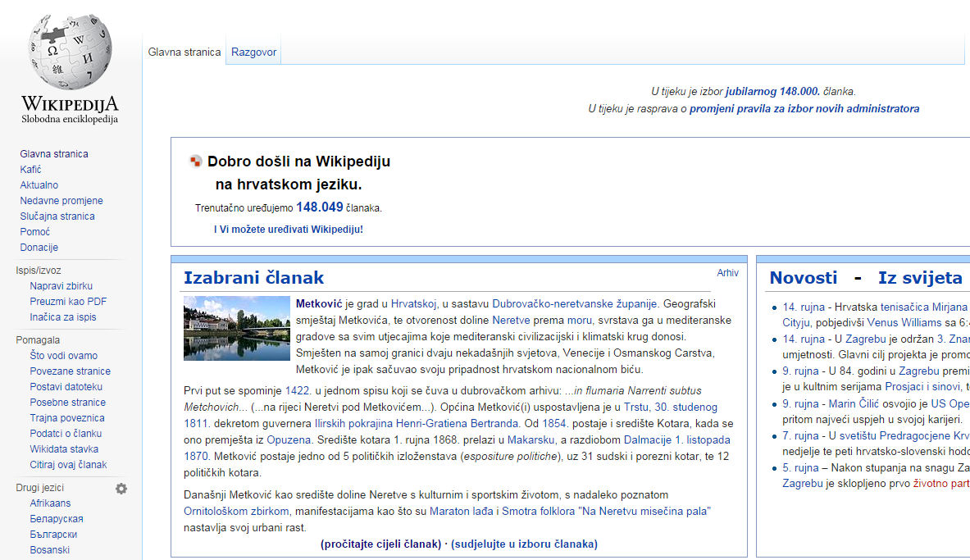Open language settings gear icon
The height and width of the screenshot is (560, 970).
pyautogui.click(x=121, y=489)
